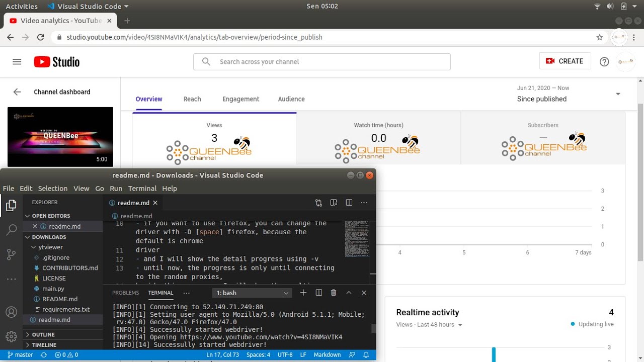
Task: Split the VS Code terminal
Action: pos(318,293)
